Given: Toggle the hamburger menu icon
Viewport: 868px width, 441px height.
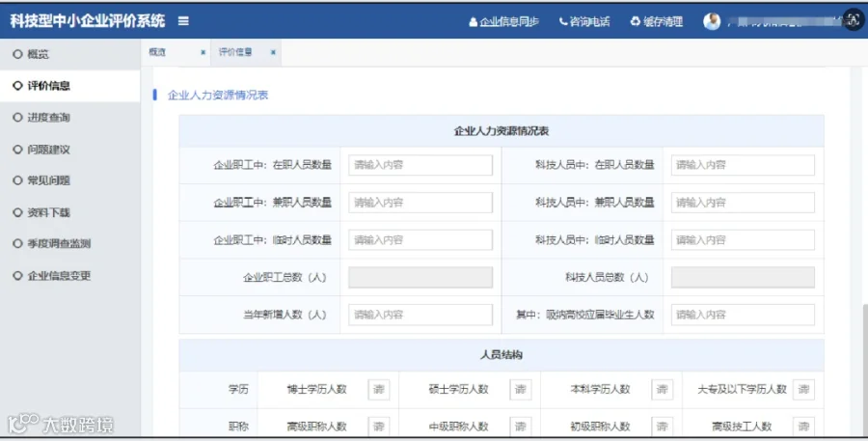Looking at the screenshot, I should pos(183,21).
